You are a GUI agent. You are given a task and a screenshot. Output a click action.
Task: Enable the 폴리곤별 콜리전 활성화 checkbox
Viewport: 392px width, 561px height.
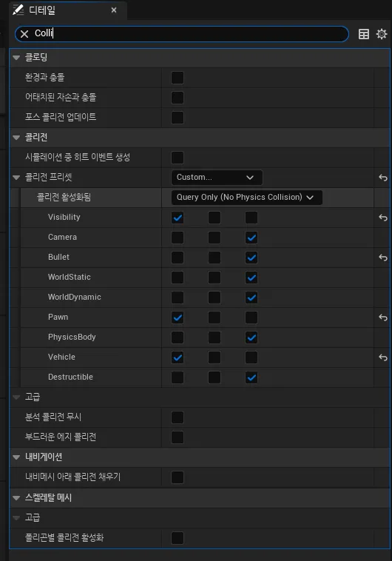pyautogui.click(x=178, y=538)
